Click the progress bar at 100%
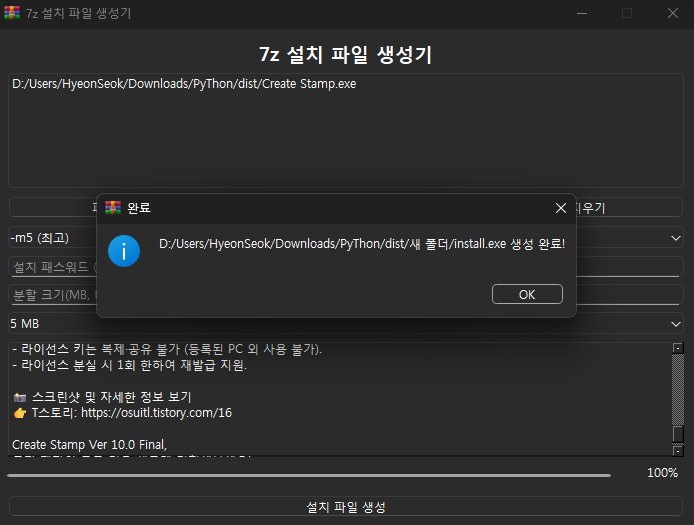 pos(309,475)
